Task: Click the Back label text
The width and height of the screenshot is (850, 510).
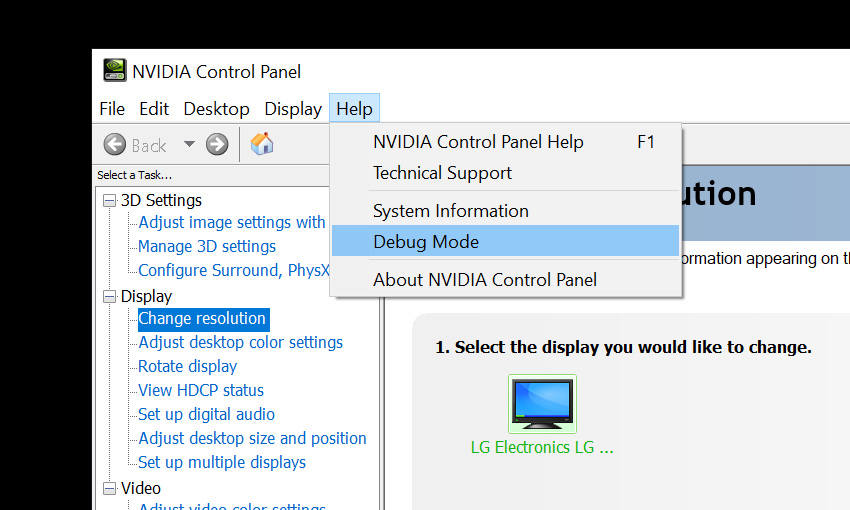Action: [149, 145]
